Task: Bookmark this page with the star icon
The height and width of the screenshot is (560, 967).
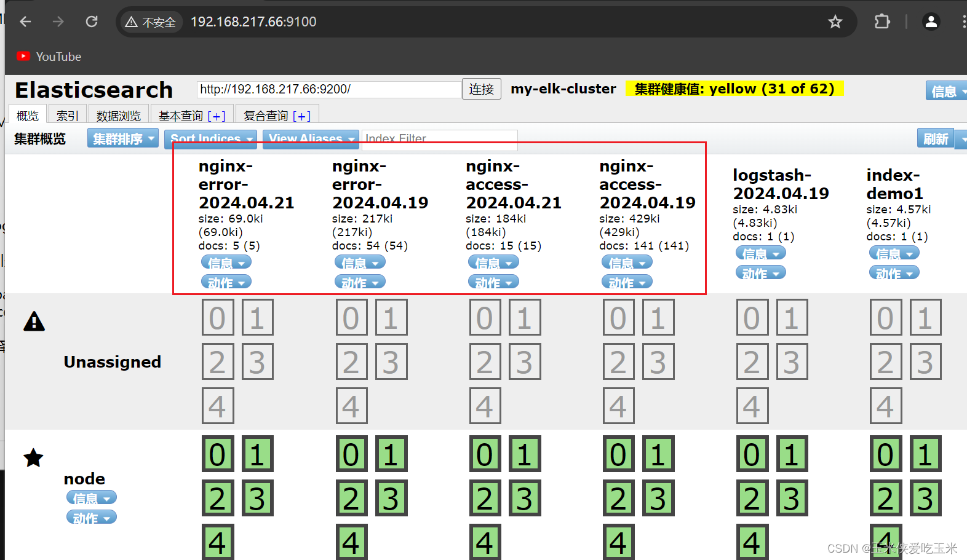Action: click(x=835, y=22)
